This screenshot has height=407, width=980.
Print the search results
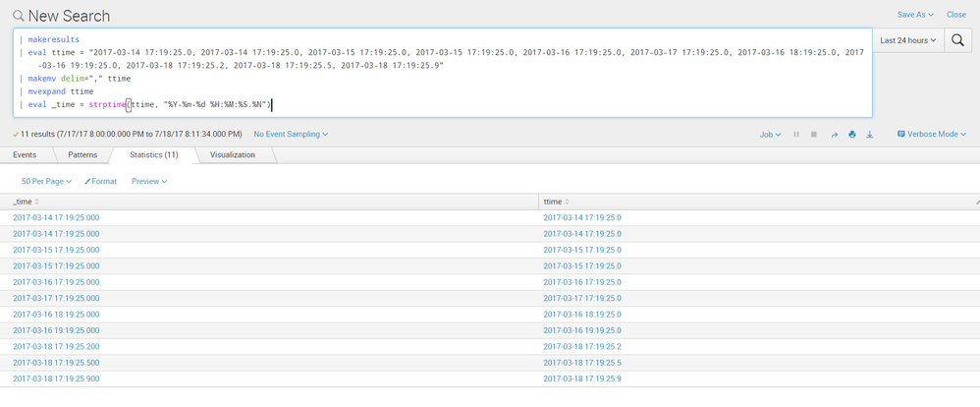point(852,135)
